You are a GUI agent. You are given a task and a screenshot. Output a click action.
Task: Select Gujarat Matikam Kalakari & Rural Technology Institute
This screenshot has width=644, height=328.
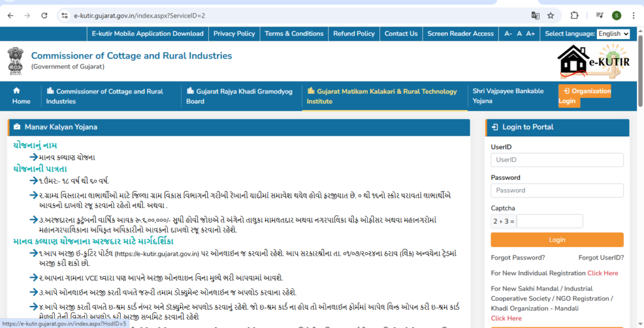pos(382,96)
